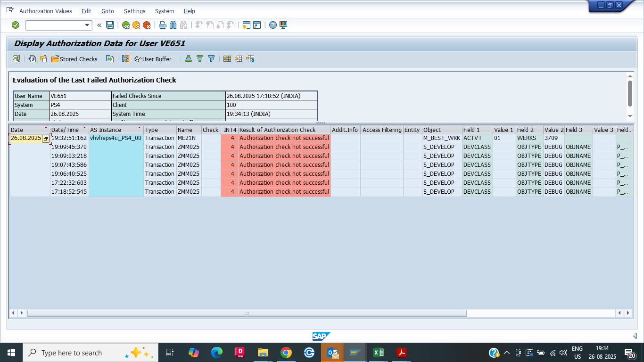This screenshot has height=362, width=644.
Task: Click the green Back arrow icon
Action: tap(126, 25)
